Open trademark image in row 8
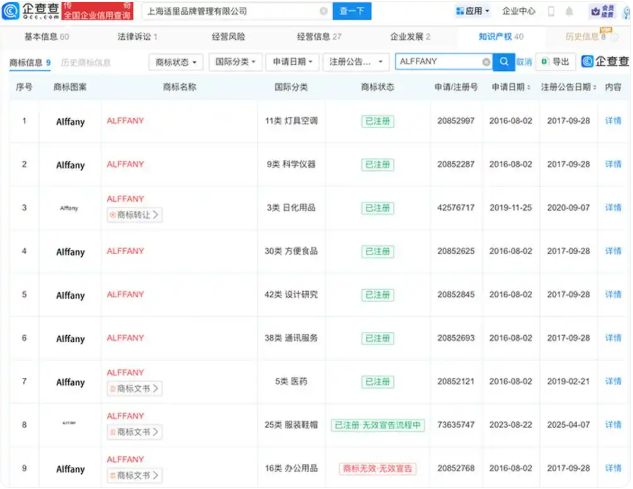 (69, 423)
